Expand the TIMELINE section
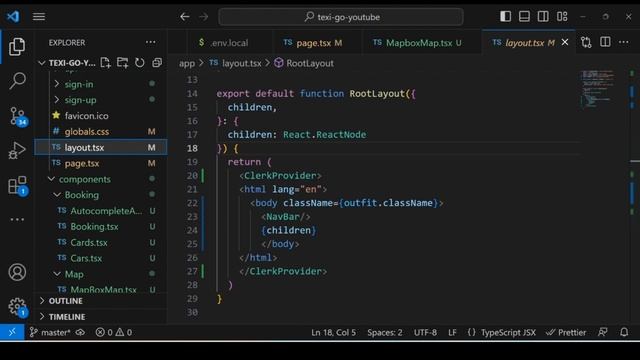The image size is (640, 360). point(100,317)
